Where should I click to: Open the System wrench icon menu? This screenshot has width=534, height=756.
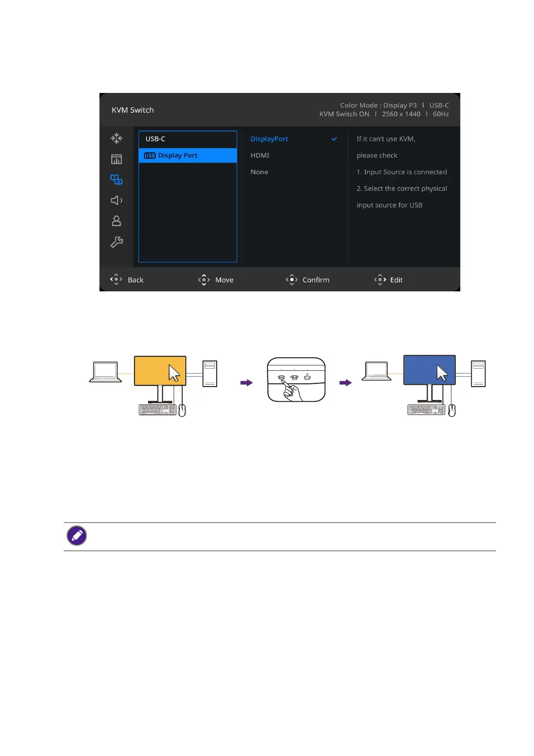point(116,242)
